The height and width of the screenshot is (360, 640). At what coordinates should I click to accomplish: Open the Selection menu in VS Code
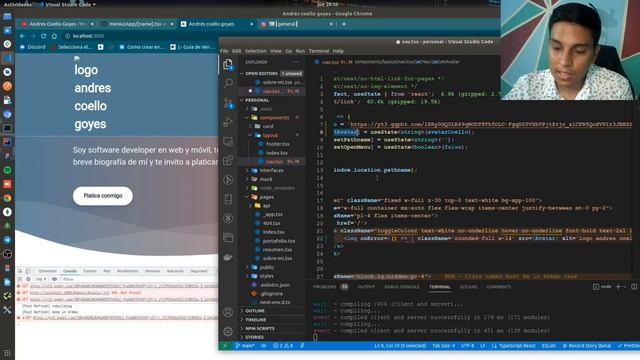pyautogui.click(x=256, y=51)
